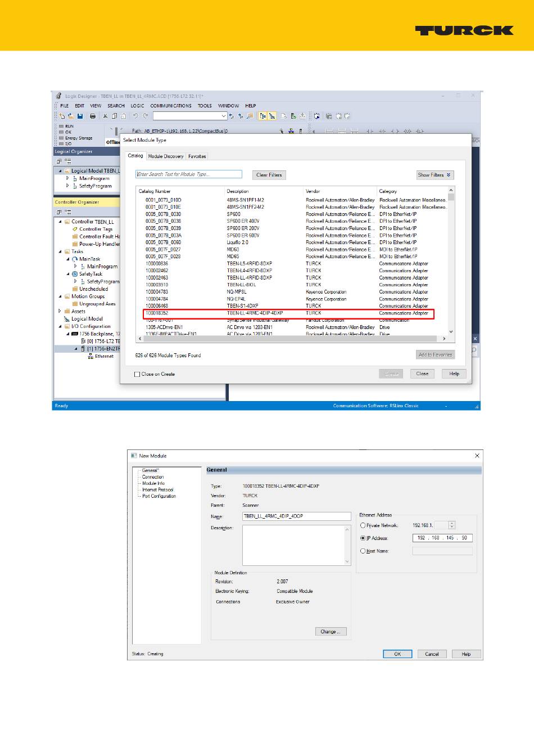Click the Redo arrow icon
Viewport: 534px width, 756px height.
click(x=146, y=116)
